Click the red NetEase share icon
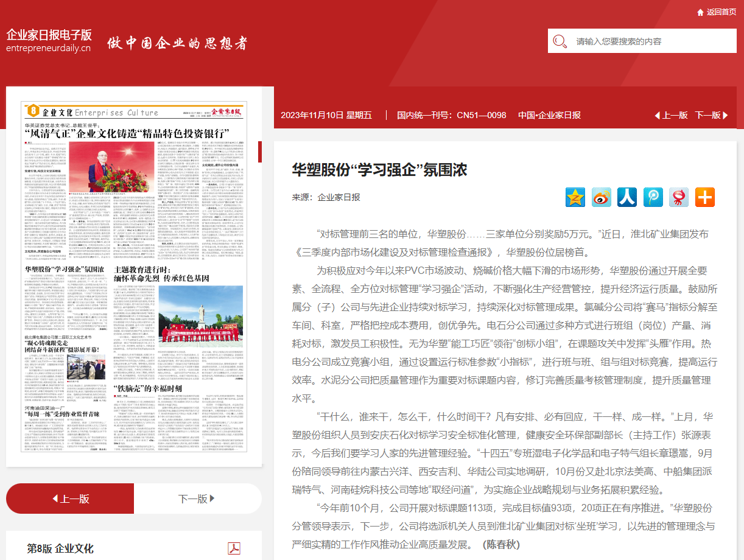The width and height of the screenshot is (744, 560). [x=679, y=197]
